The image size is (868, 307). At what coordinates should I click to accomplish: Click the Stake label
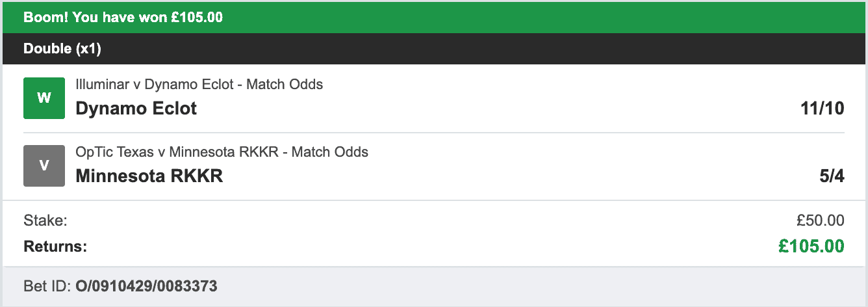coord(45,220)
